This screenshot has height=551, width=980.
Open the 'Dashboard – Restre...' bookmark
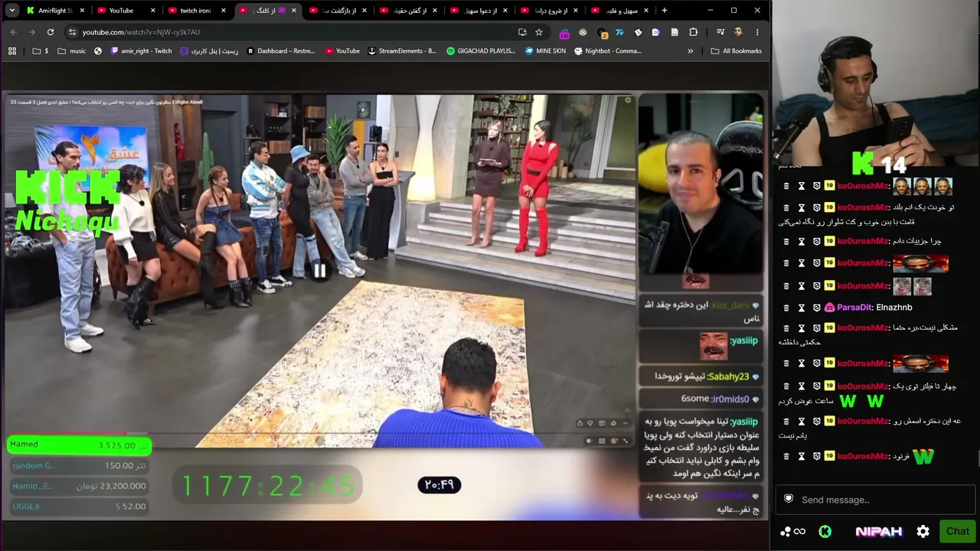point(280,51)
